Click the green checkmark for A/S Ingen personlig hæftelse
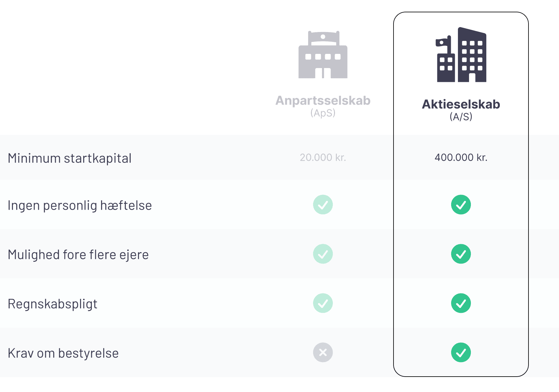 coord(461,204)
